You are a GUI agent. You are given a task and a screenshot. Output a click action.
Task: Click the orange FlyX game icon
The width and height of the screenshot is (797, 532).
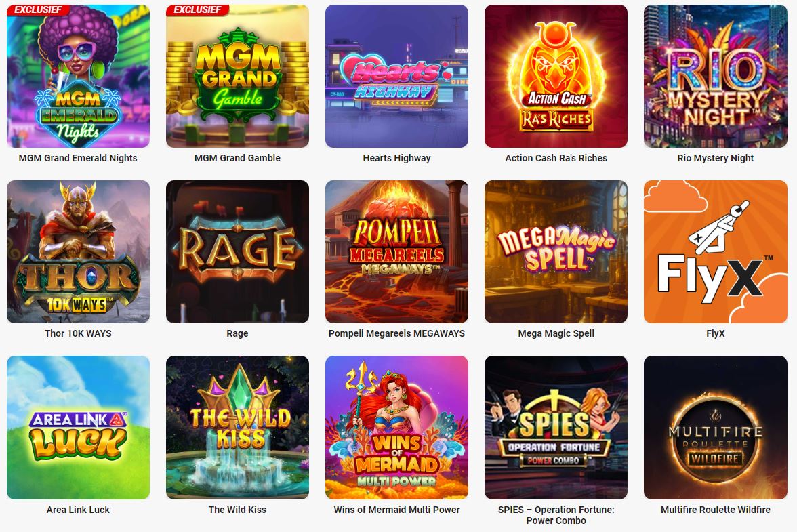(x=716, y=251)
